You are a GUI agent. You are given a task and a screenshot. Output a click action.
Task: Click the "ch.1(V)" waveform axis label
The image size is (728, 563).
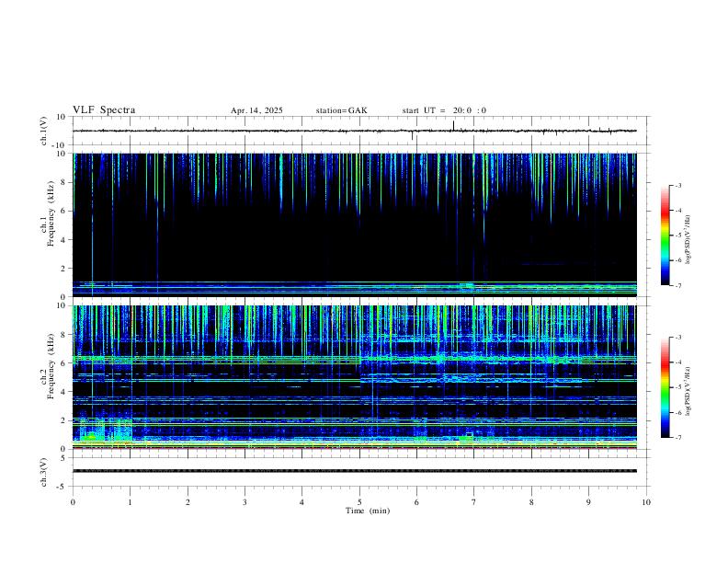(x=44, y=131)
